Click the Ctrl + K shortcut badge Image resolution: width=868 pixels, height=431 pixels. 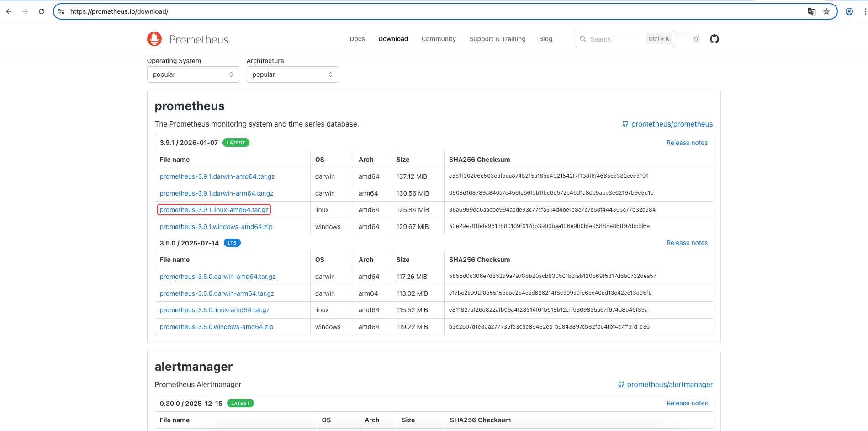659,39
